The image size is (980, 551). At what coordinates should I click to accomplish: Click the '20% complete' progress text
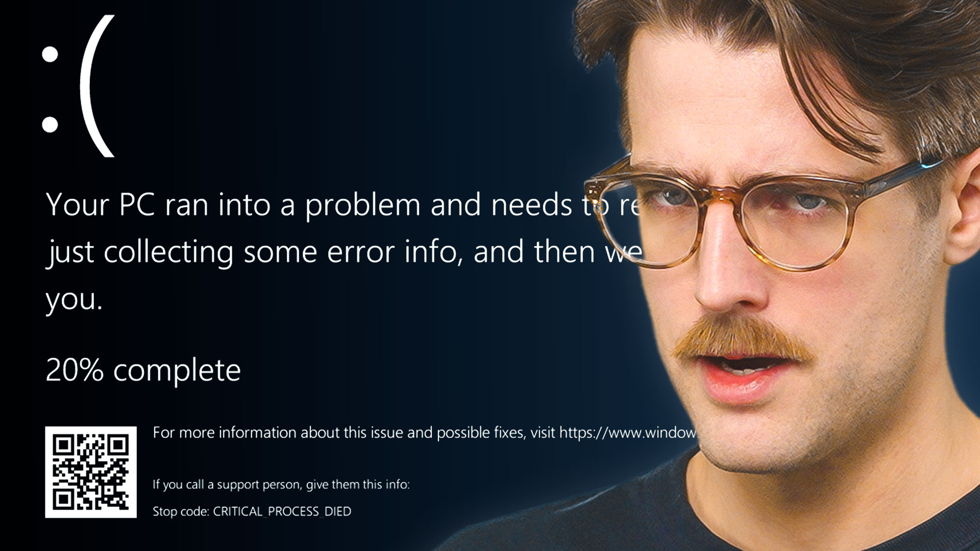point(143,370)
